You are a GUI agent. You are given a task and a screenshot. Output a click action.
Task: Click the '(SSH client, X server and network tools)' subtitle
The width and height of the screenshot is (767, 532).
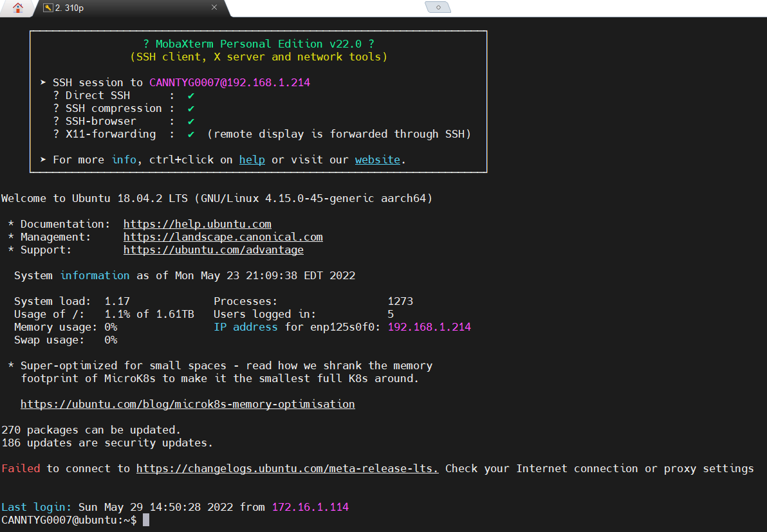point(259,57)
